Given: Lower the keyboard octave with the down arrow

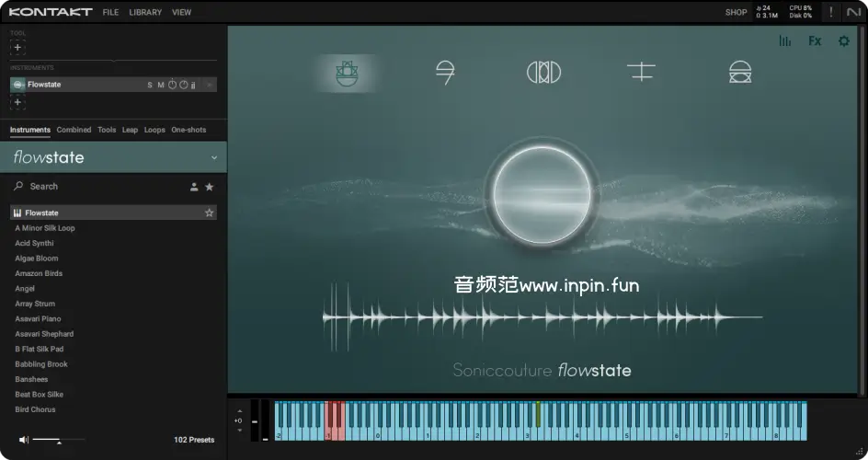Looking at the screenshot, I should pos(239,431).
